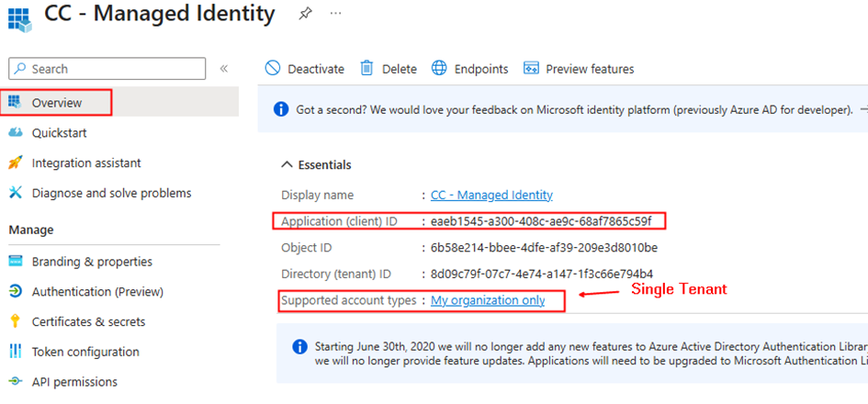The image size is (868, 404).
Task: Select Branding & properties
Action: (x=92, y=261)
